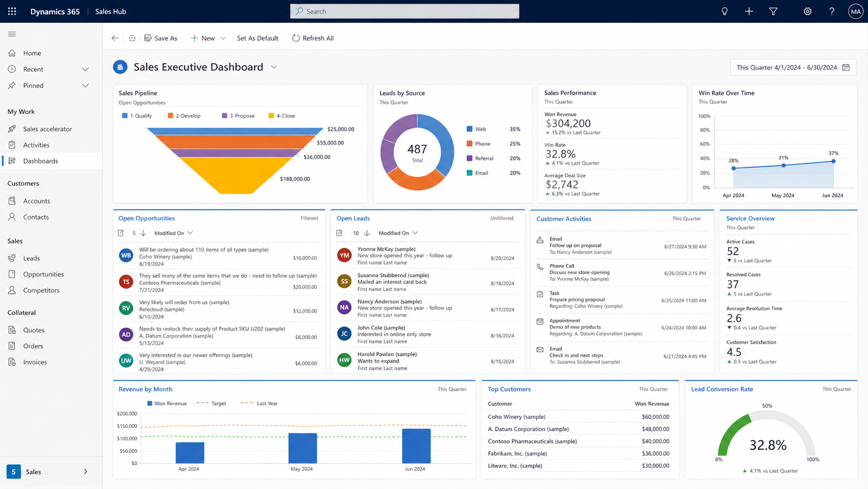Open the dashboard selector chevron
Viewport: 868px width, 489px height.
pos(274,67)
